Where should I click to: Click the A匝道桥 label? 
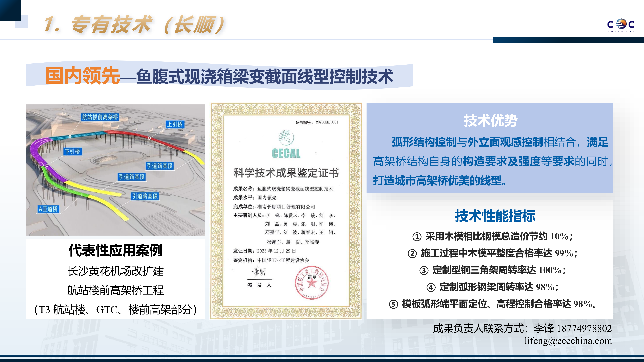pyautogui.click(x=48, y=209)
